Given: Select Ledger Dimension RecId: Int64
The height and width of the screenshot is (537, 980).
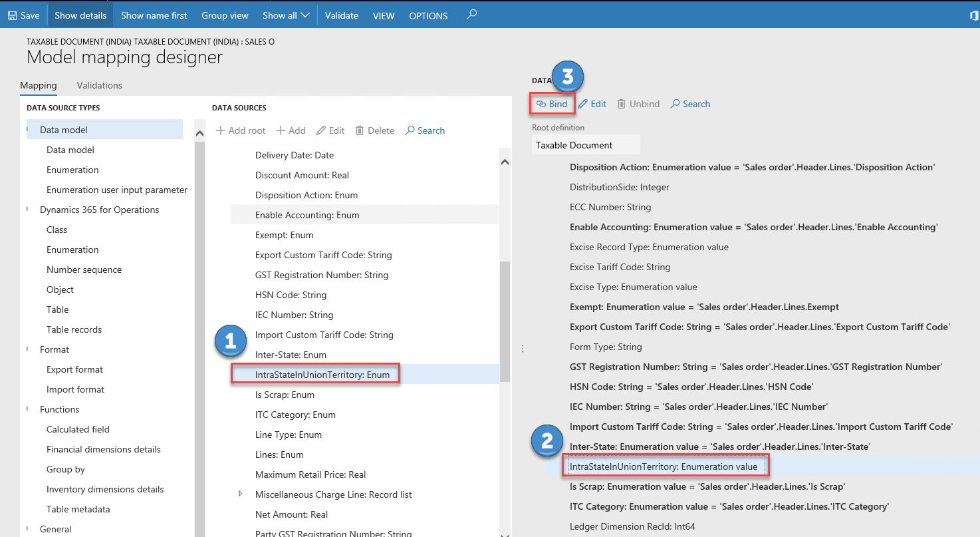Looking at the screenshot, I should [632, 526].
